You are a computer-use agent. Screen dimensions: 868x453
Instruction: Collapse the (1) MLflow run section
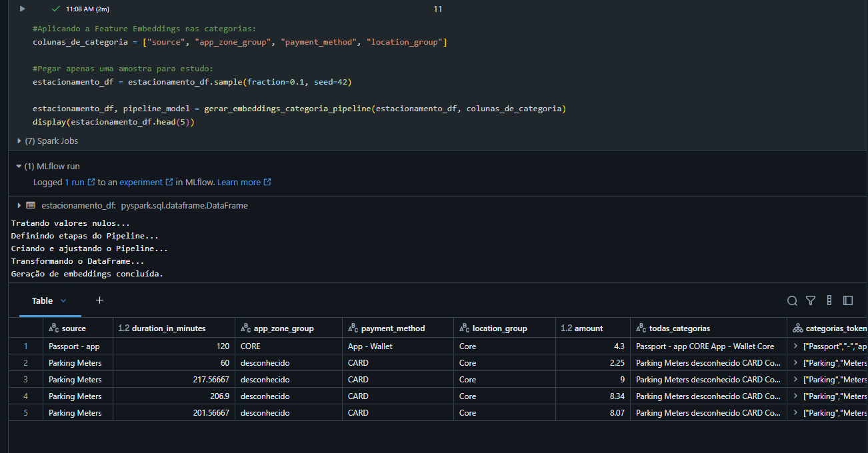point(19,167)
